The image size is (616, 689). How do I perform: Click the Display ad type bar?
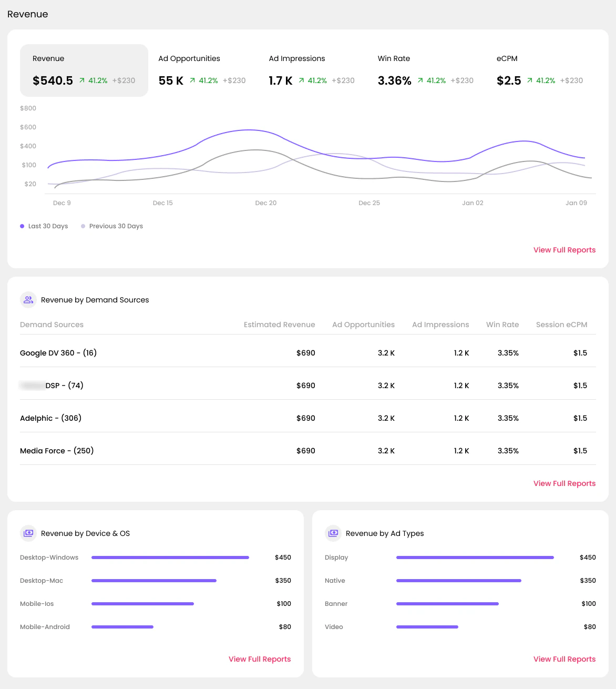pos(475,558)
